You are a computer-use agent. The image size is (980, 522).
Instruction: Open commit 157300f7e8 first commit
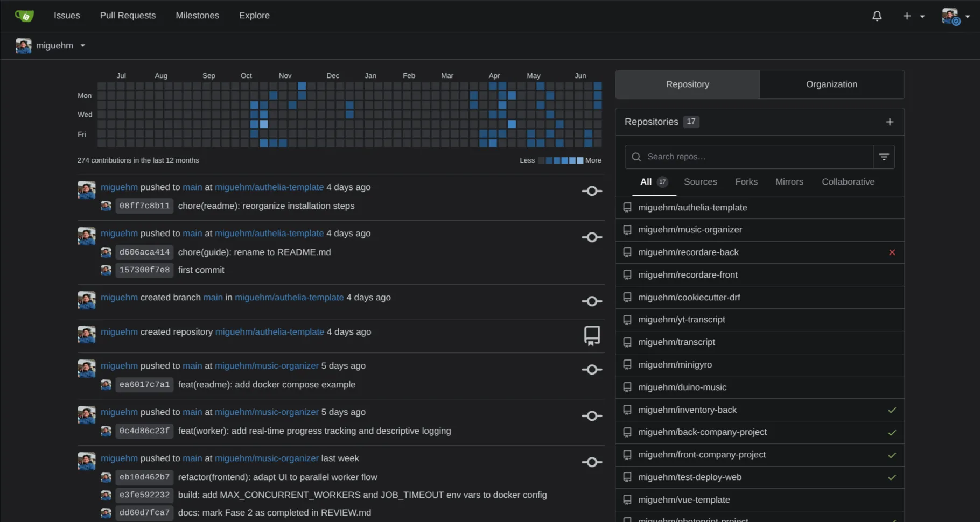coord(144,270)
